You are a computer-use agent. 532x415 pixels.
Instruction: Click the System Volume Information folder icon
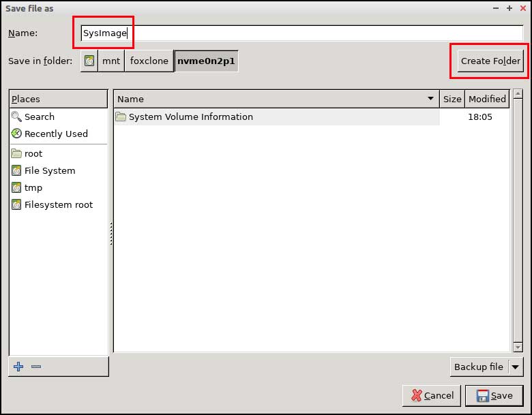point(121,117)
